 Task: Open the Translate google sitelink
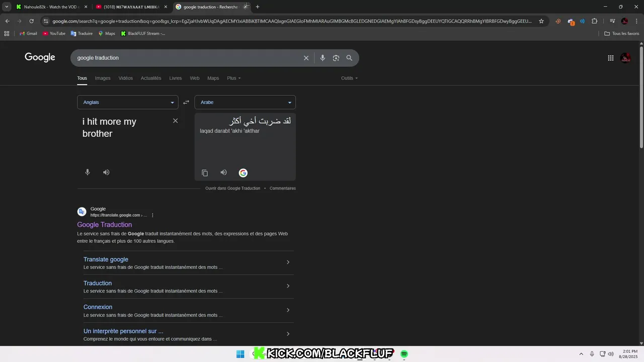106,259
